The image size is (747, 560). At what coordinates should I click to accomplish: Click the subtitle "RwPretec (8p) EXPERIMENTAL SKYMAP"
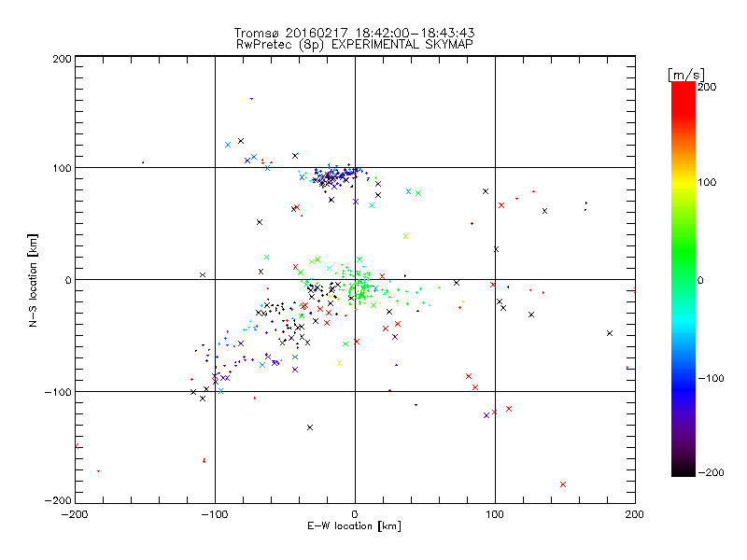pyautogui.click(x=354, y=45)
